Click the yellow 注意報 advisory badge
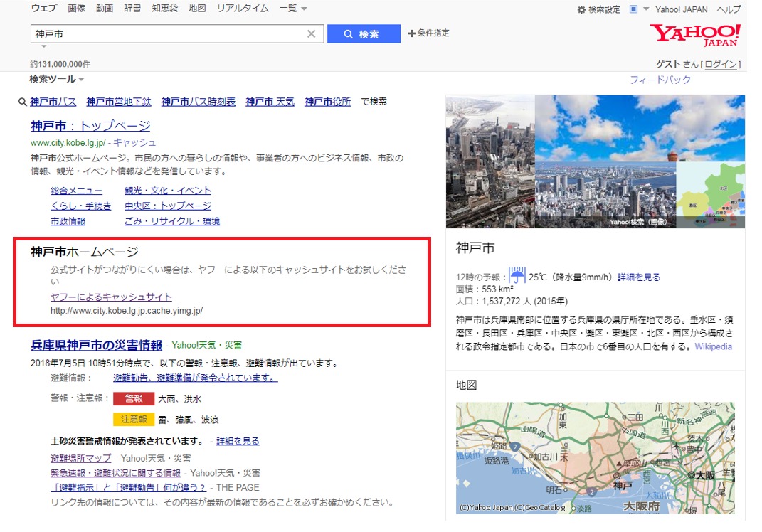The width and height of the screenshot is (762, 532). point(134,419)
